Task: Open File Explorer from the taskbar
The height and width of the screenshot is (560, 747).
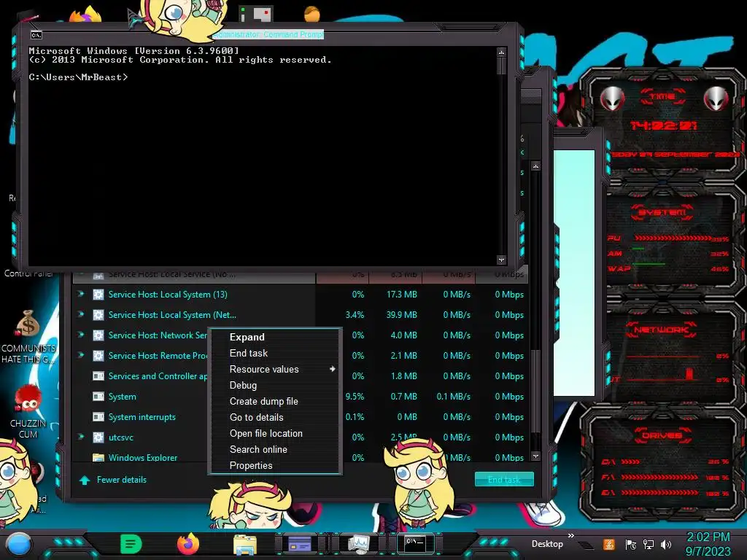Action: point(245,544)
